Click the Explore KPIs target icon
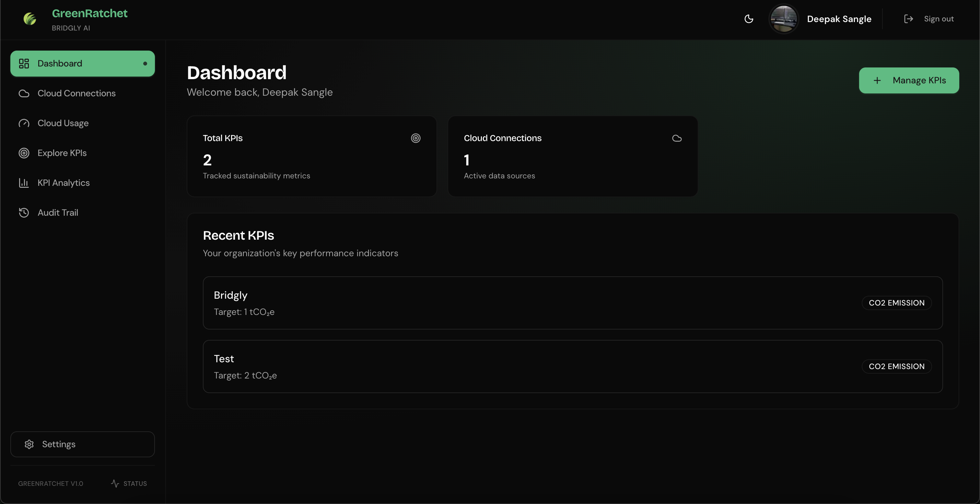Image resolution: width=980 pixels, height=504 pixels. coord(24,153)
